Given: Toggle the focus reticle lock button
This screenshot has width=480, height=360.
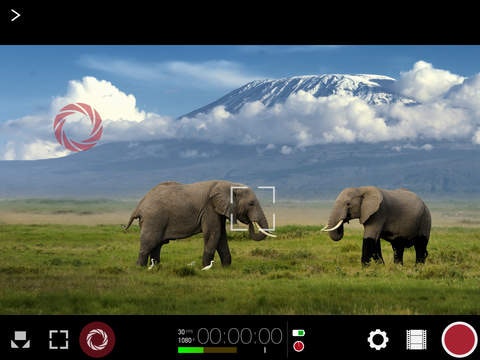Looking at the screenshot, I should 59,340.
